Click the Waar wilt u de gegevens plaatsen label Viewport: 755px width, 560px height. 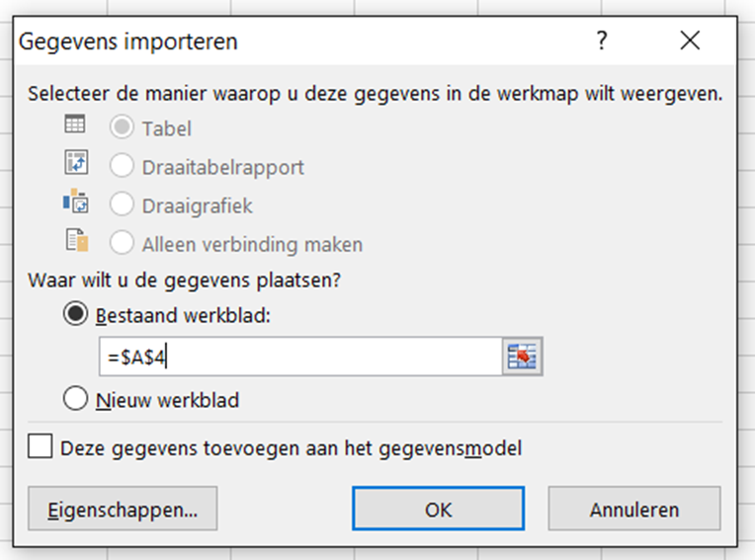coord(185,280)
